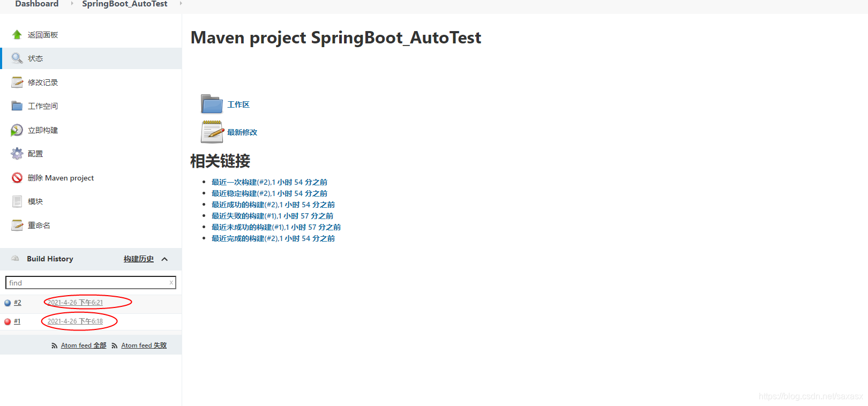Click the red Delete Maven project icon
The width and height of the screenshot is (868, 406).
pos(17,177)
